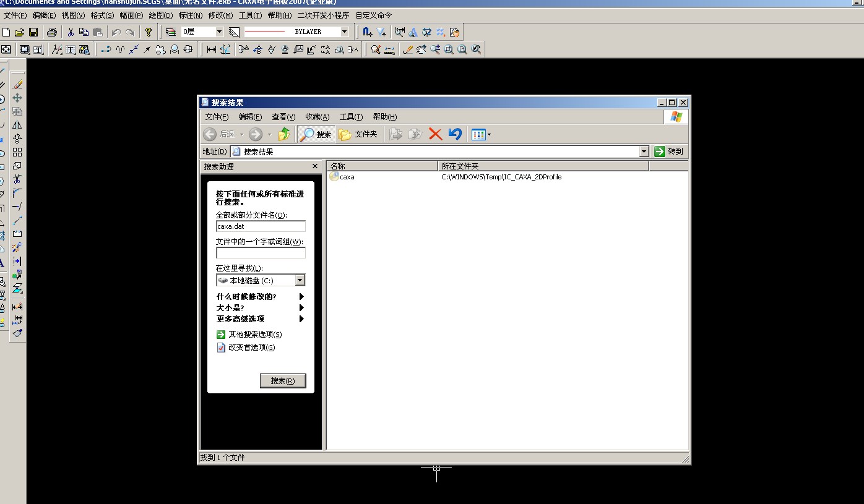
Task: Expand the 大小是? search option
Action: (x=301, y=308)
